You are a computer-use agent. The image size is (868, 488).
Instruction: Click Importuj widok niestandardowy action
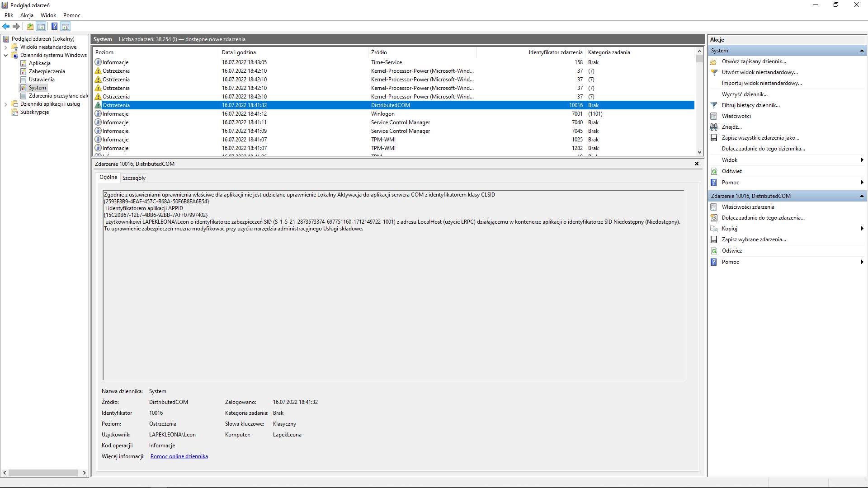(762, 83)
